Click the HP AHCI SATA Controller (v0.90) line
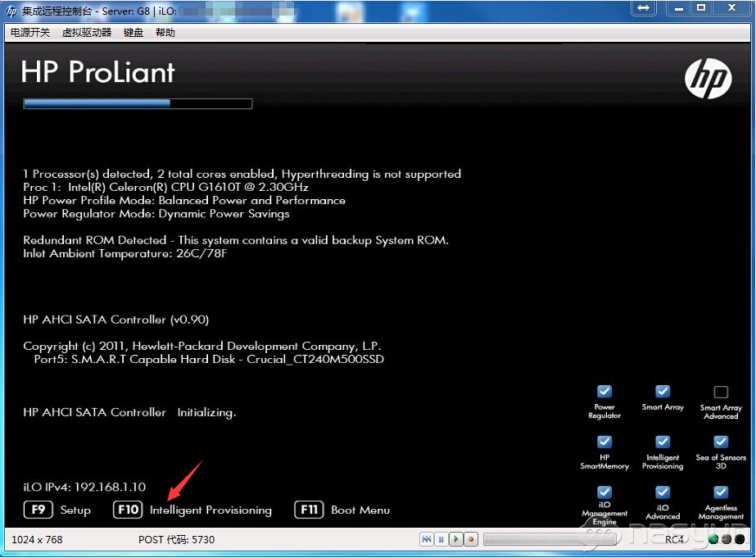This screenshot has width=756, height=558. coord(115,320)
